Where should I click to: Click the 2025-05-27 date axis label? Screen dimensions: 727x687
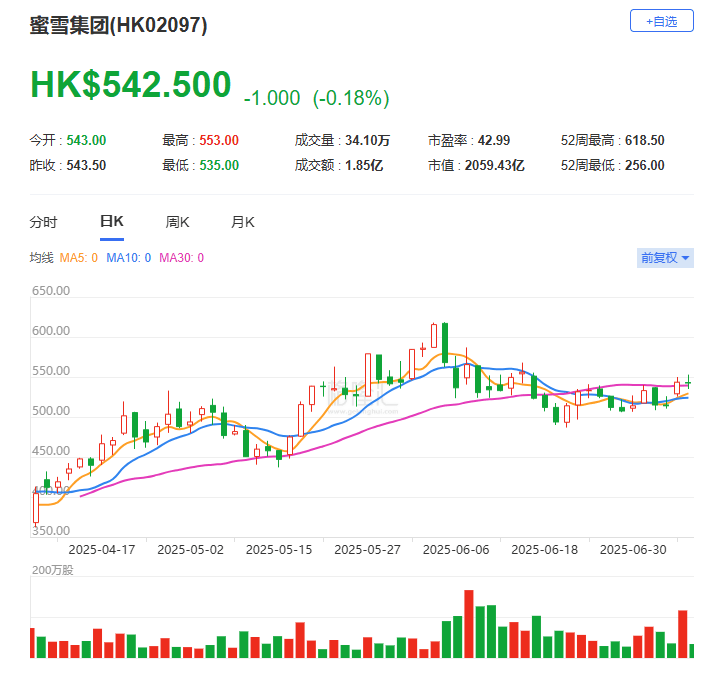(367, 549)
